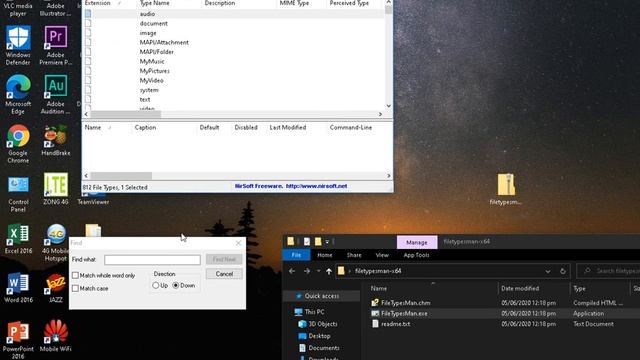Select ZONG 4G desktop icon
This screenshot has height=360, width=640.
point(56,189)
